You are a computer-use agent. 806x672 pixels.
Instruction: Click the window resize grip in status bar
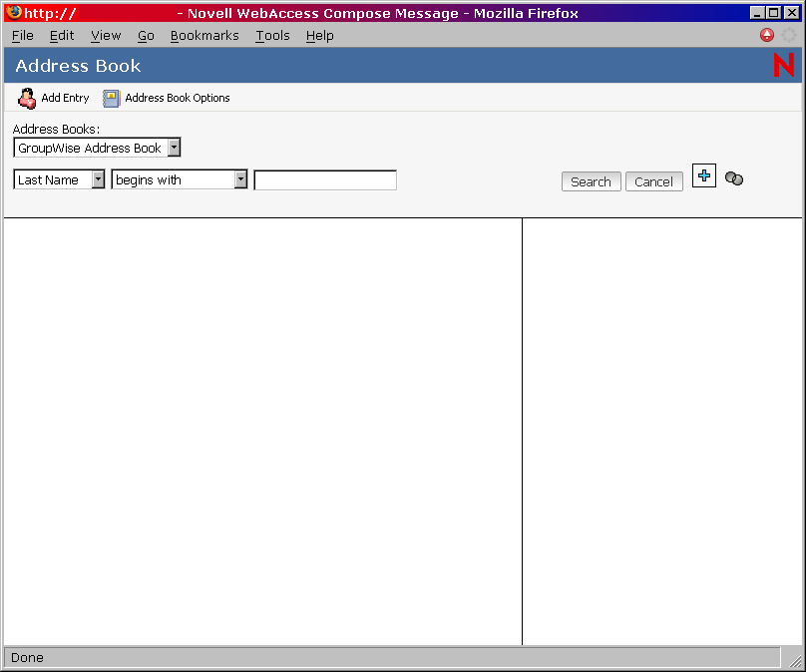(795, 660)
